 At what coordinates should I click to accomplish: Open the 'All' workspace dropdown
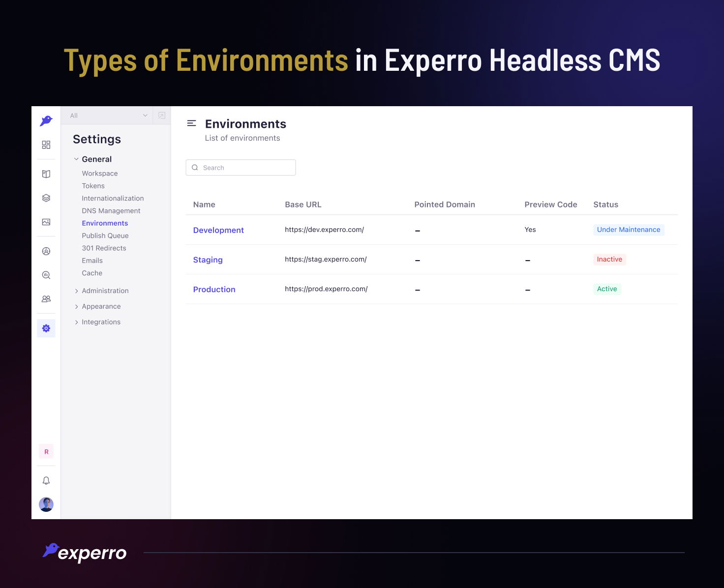point(108,116)
